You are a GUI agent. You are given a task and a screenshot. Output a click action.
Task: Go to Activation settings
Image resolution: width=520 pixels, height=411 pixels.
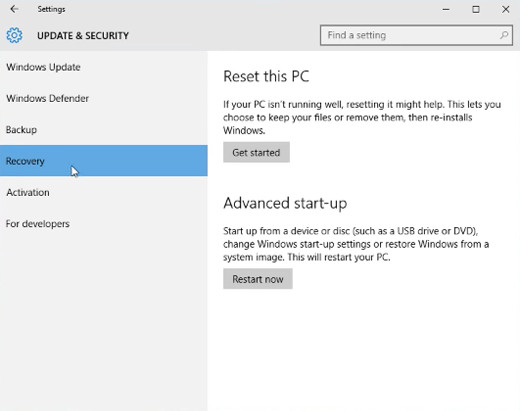[104, 192]
